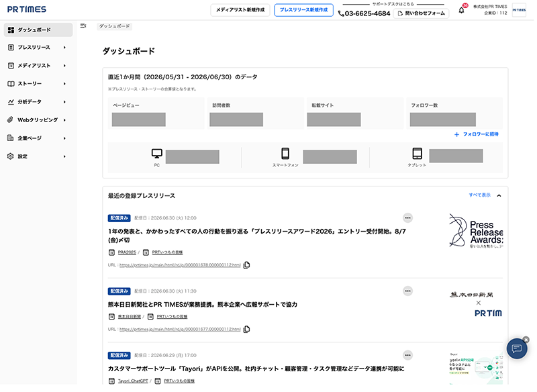Image resolution: width=537 pixels, height=392 pixels.
Task: Open the 熊本日日新聞 media list link
Action: click(x=130, y=317)
